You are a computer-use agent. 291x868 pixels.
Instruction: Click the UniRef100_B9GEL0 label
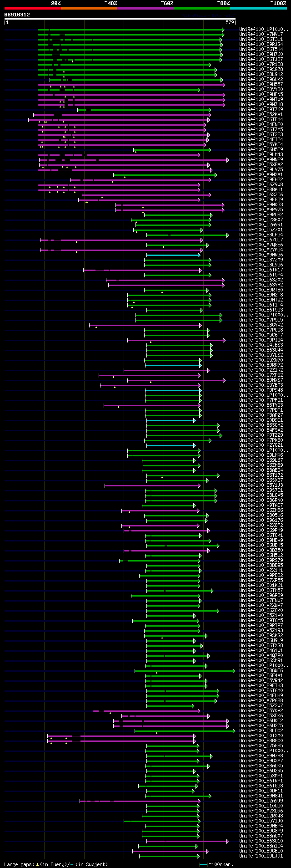pyautogui.click(x=261, y=851)
